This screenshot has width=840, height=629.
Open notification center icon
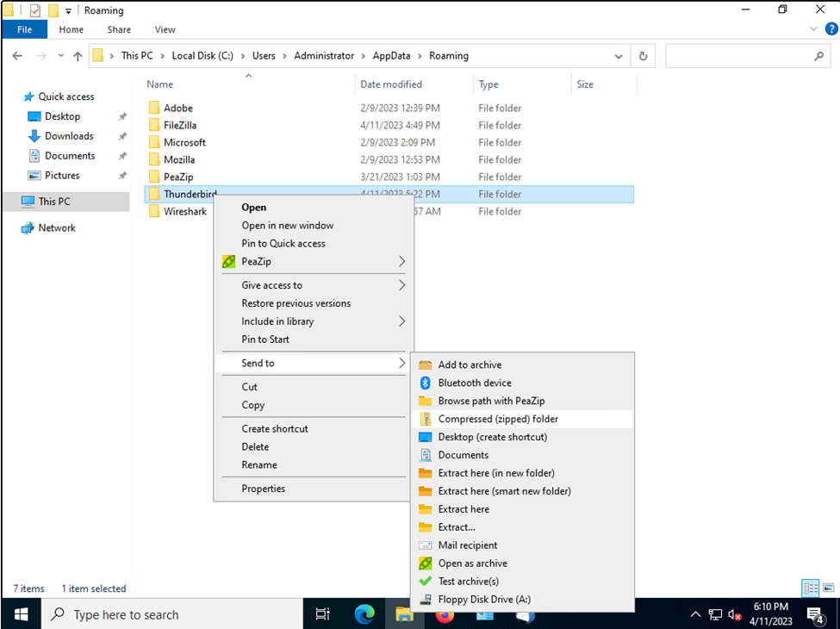click(x=815, y=614)
